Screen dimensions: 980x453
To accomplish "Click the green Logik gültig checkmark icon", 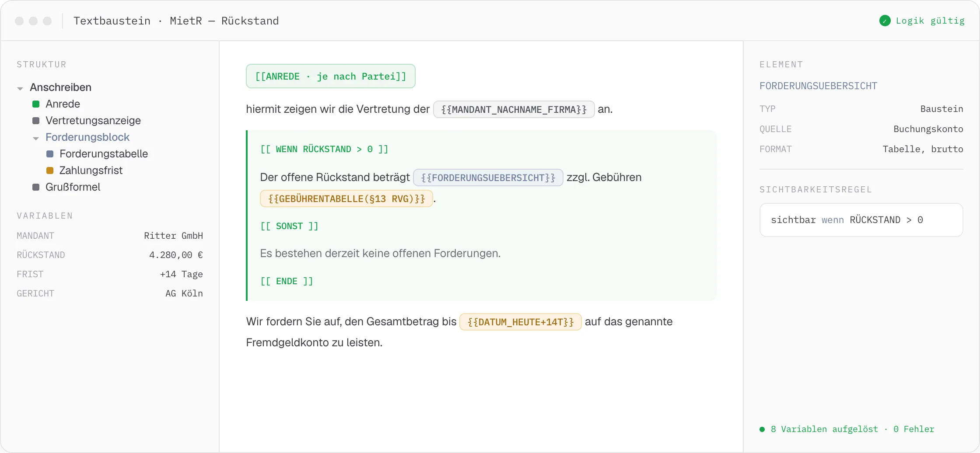I will click(885, 21).
